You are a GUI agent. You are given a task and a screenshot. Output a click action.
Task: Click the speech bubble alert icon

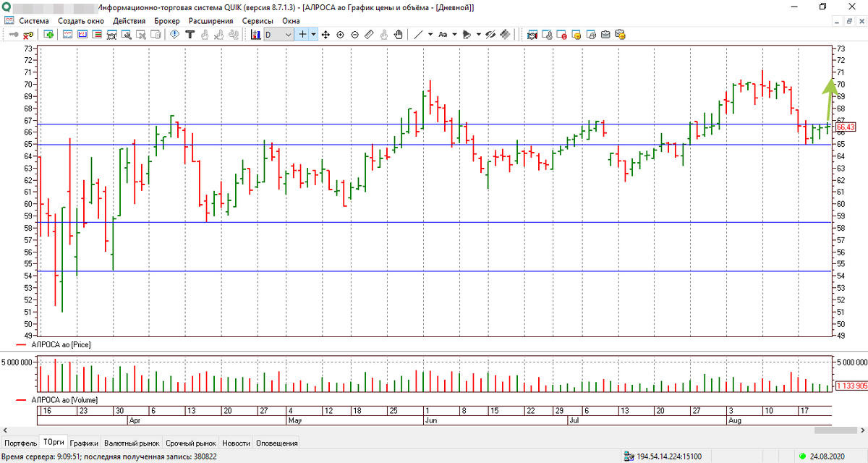click(174, 34)
